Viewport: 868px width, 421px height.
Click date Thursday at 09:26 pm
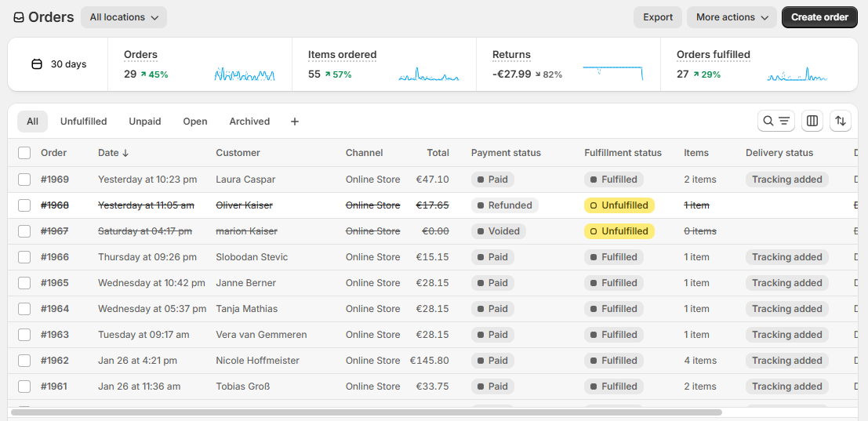(147, 257)
